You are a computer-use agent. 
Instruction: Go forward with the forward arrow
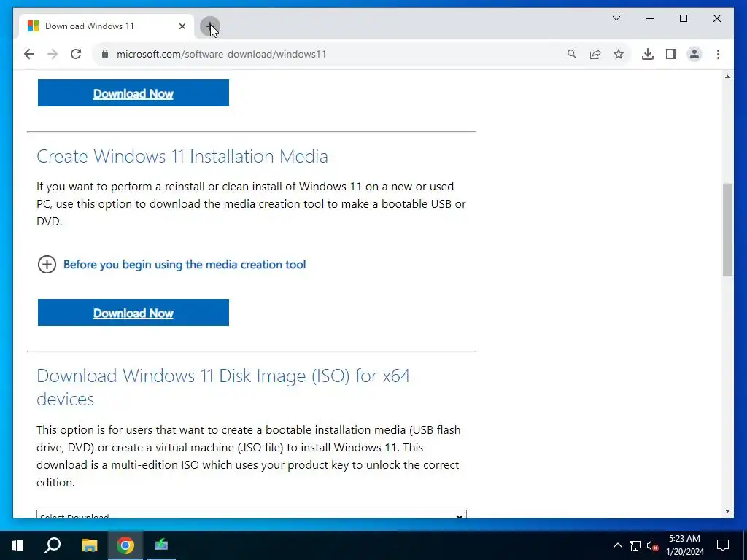coord(53,54)
